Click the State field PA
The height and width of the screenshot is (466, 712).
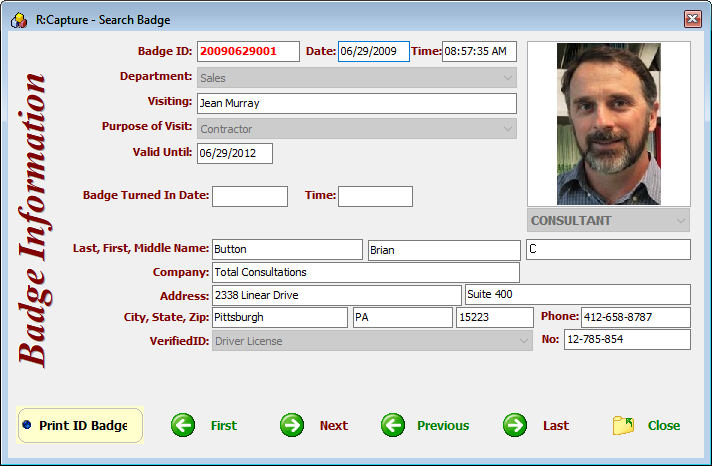coord(403,317)
